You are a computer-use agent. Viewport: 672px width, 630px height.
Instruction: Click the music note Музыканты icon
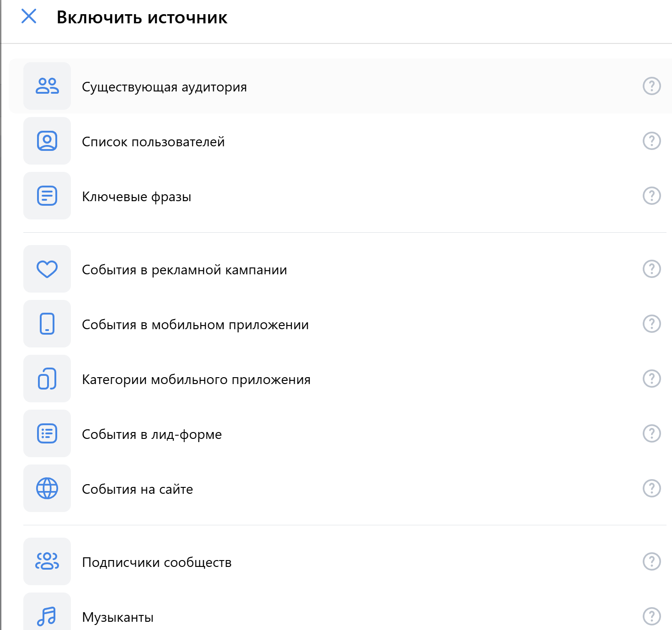(47, 615)
